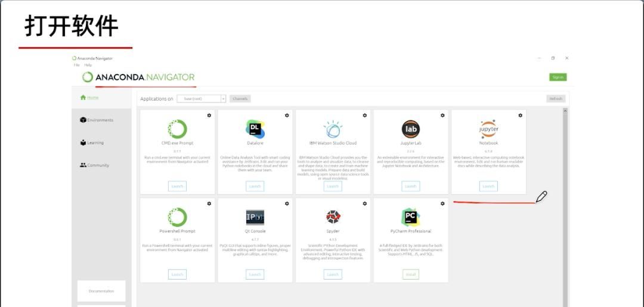The width and height of the screenshot is (644, 307).
Task: Expand the Applications on base (root) dropdown
Action: pyautogui.click(x=202, y=99)
